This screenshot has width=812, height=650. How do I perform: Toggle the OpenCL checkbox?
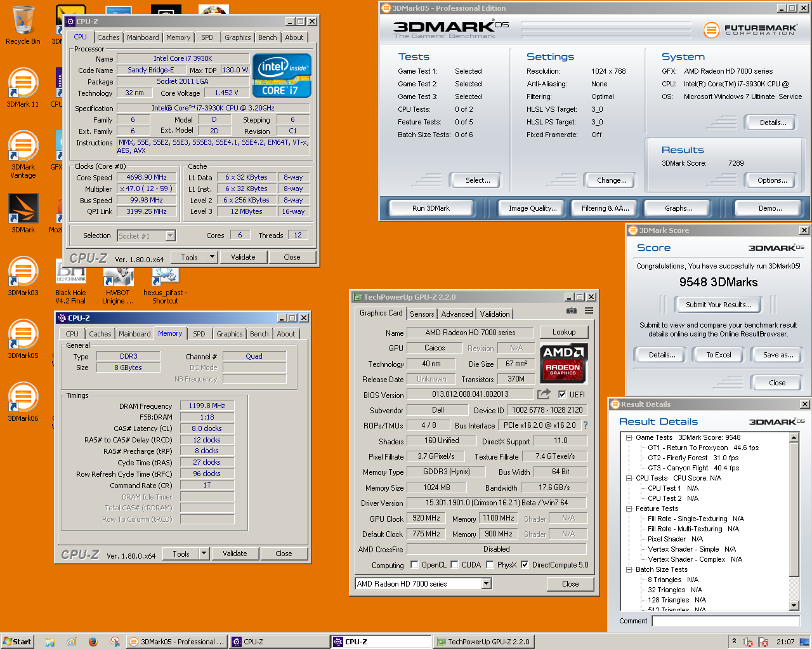(414, 564)
